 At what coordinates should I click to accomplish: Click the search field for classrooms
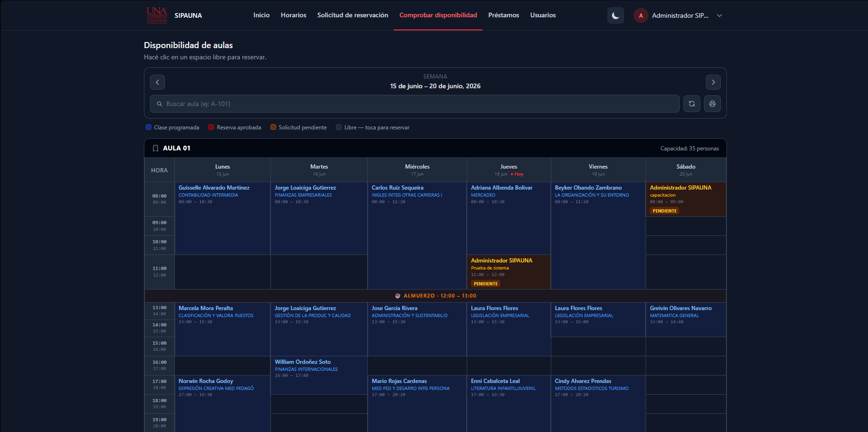415,104
